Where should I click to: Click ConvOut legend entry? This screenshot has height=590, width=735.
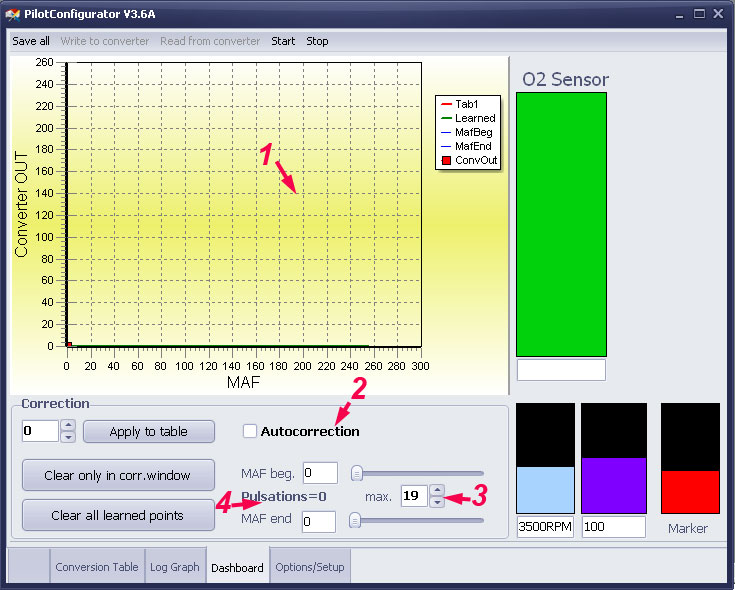coord(469,160)
